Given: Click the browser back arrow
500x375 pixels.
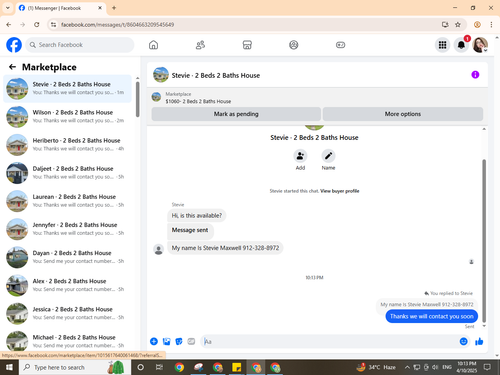Looking at the screenshot, I should pos(9,25).
